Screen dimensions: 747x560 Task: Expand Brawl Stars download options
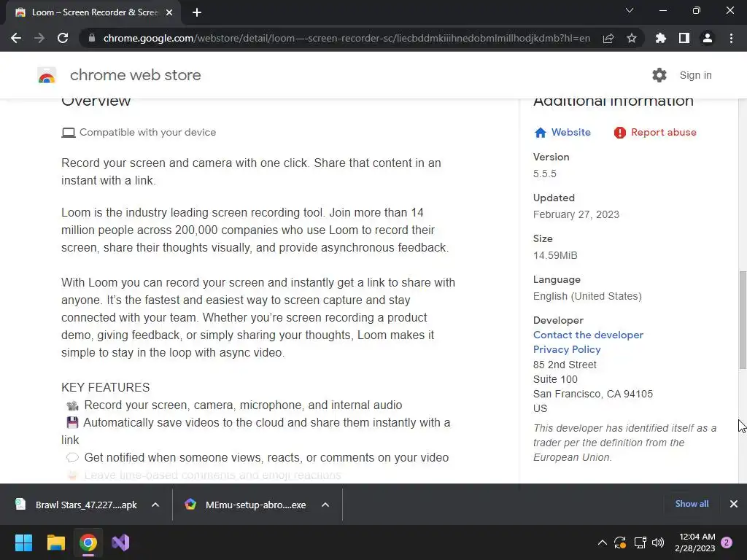tap(155, 505)
